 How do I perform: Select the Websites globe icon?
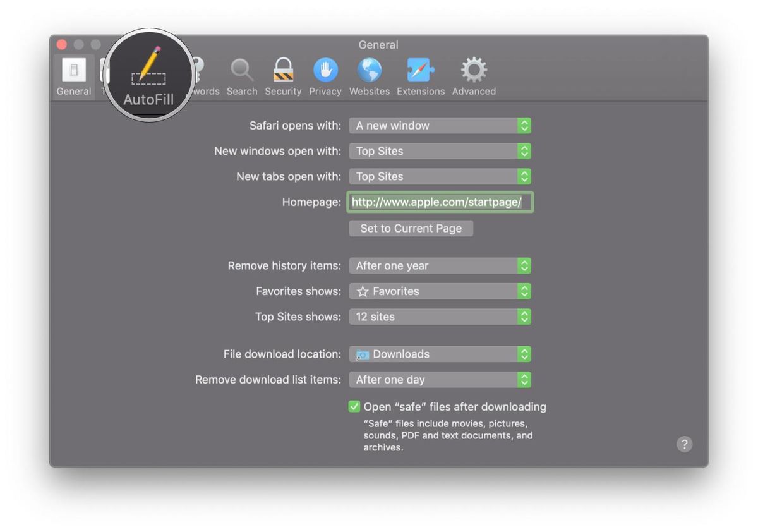[x=369, y=71]
